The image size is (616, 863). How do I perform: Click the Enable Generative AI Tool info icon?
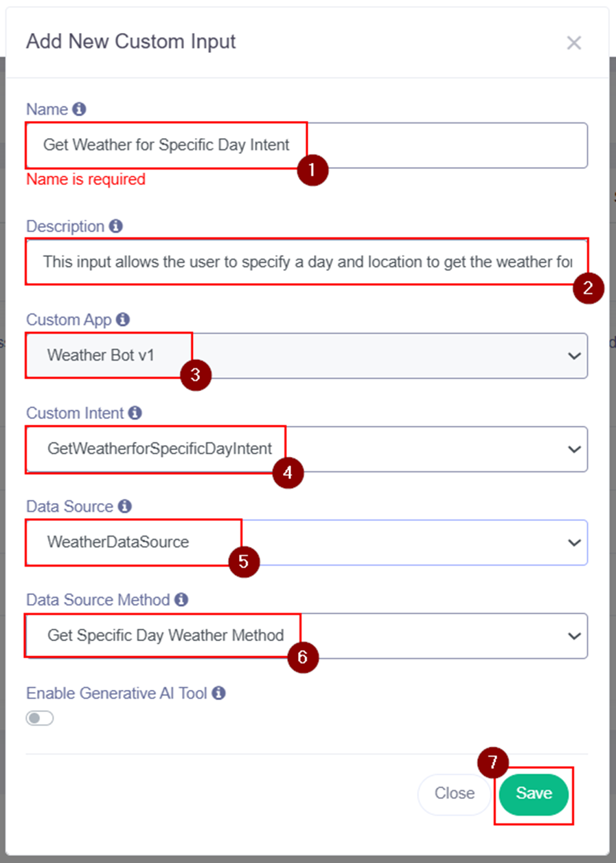[218, 693]
